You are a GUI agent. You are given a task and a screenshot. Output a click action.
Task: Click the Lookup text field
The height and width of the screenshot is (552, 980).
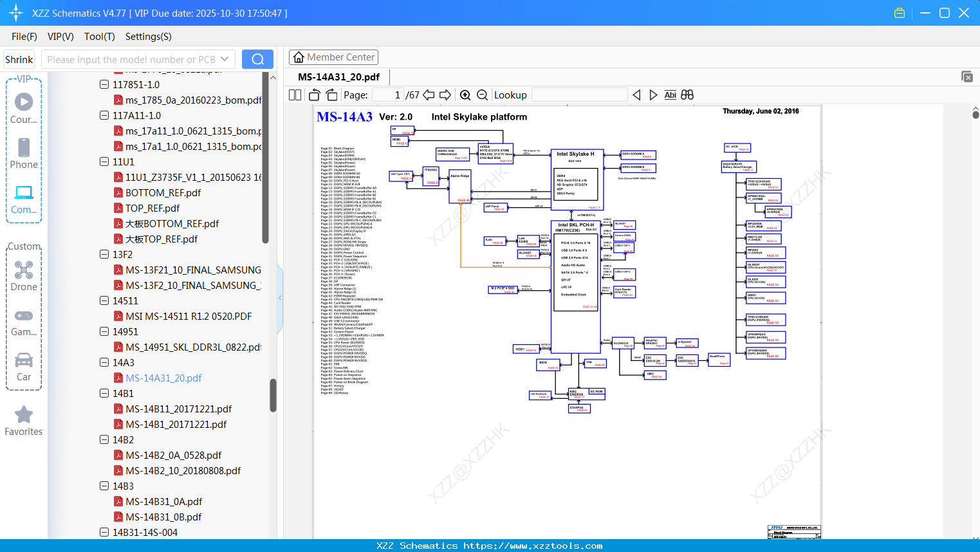point(579,95)
